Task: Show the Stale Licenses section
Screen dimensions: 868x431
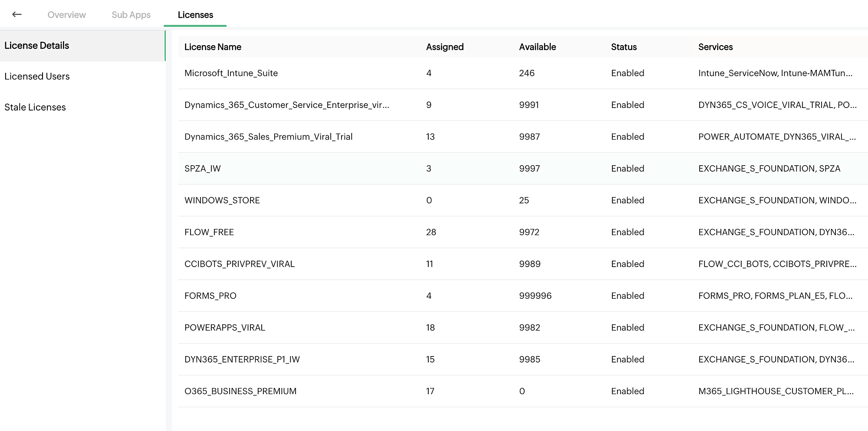Action: (x=35, y=107)
